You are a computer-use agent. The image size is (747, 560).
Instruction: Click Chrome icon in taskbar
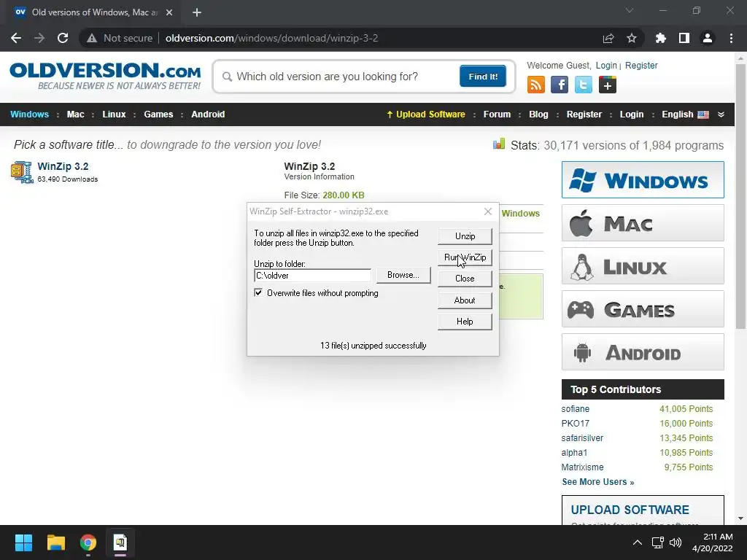coord(88,542)
